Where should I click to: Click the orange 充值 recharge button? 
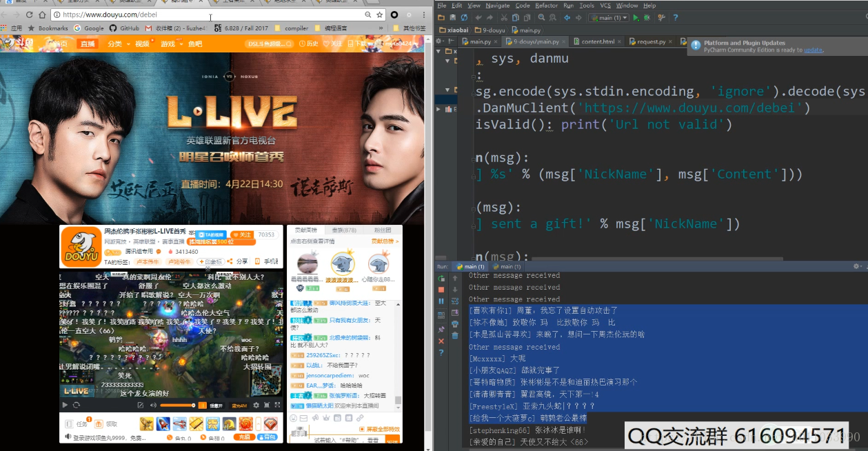coord(244,437)
